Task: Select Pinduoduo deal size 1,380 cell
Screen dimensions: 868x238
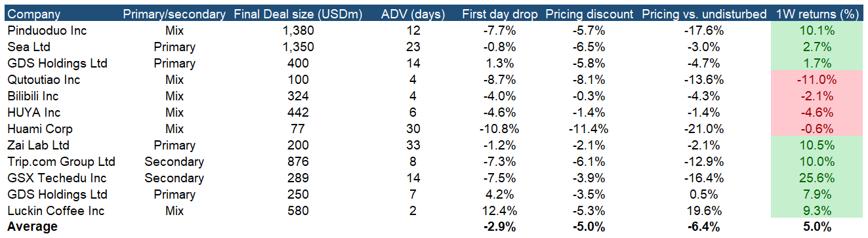Action: coord(300,31)
